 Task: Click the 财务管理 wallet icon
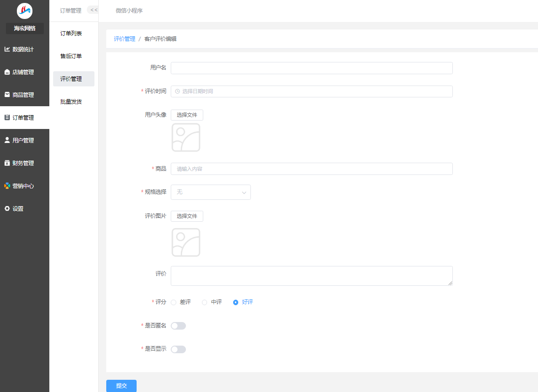(x=7, y=163)
